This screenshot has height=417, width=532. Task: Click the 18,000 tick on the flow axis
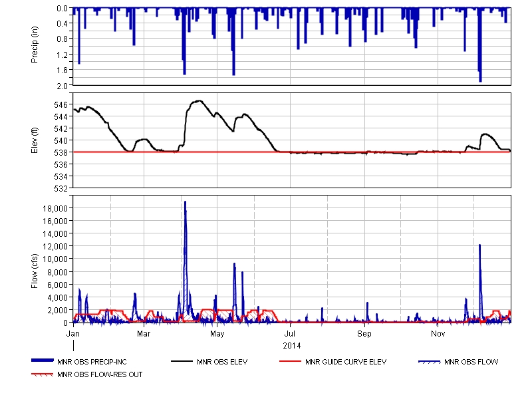click(55, 208)
